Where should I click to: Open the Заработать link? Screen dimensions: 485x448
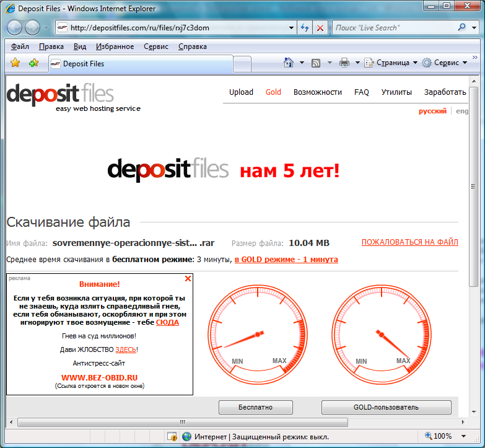[445, 92]
